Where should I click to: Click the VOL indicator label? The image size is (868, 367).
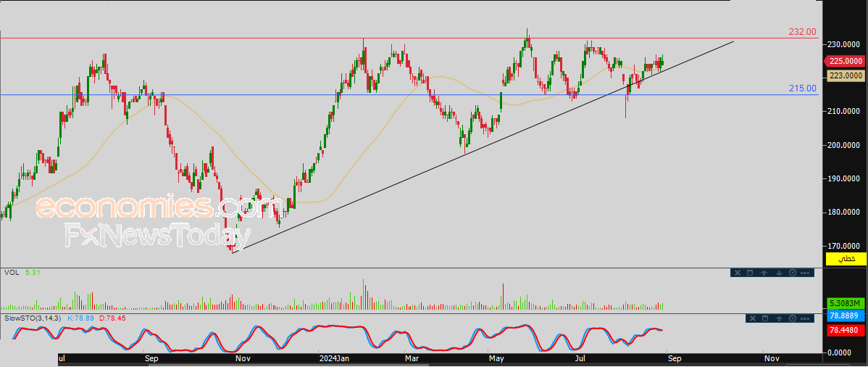[x=11, y=273]
